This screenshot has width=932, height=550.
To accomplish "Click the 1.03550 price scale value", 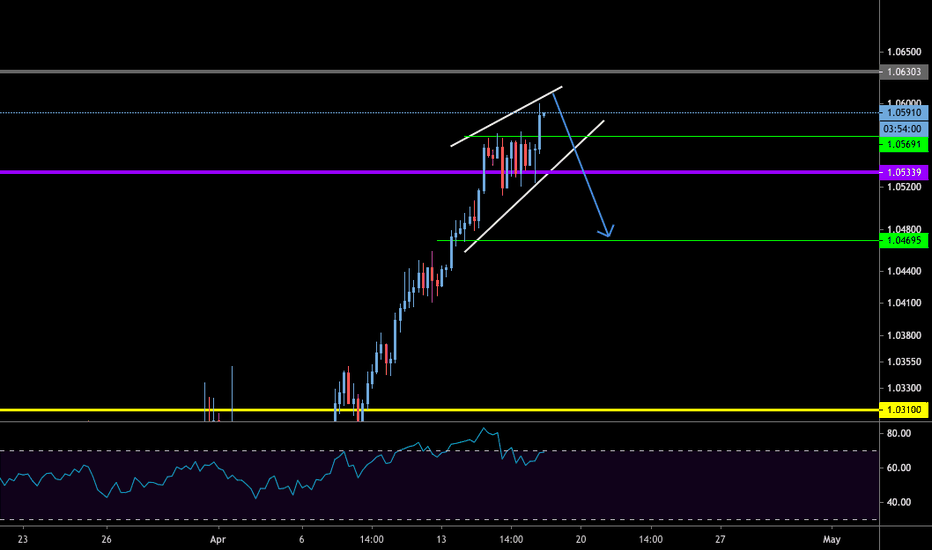I will pos(904,362).
